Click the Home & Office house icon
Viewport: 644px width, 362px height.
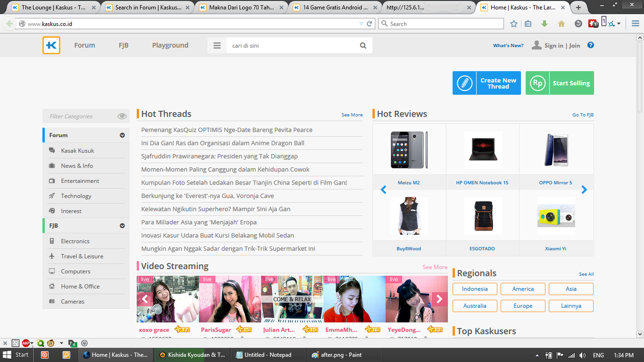[x=52, y=286]
